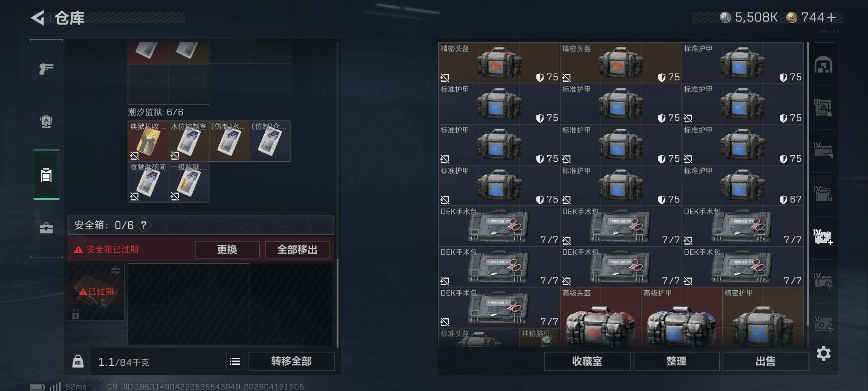The image size is (868, 391).
Task: Toggle list view icon beside 转移全部
Action: (x=235, y=362)
